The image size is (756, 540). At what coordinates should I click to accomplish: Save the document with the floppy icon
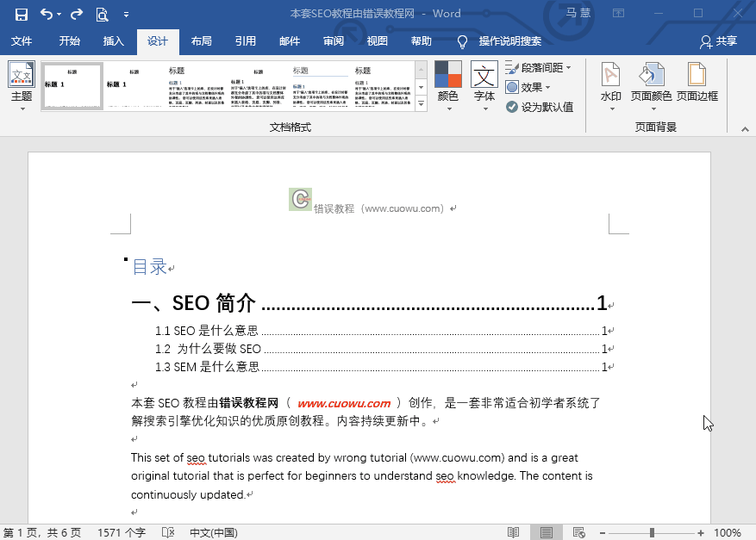[22, 15]
